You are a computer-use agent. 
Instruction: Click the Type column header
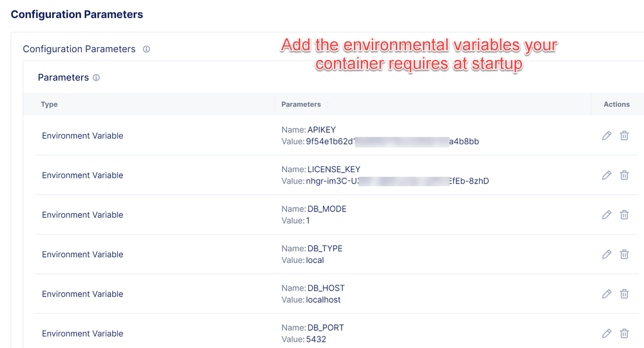click(x=49, y=104)
